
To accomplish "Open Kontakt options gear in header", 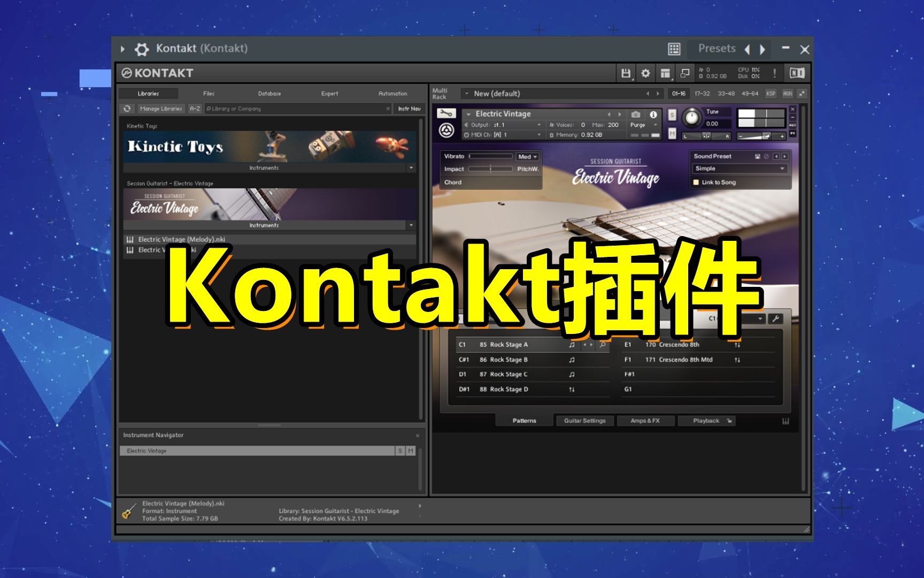I will 645,73.
